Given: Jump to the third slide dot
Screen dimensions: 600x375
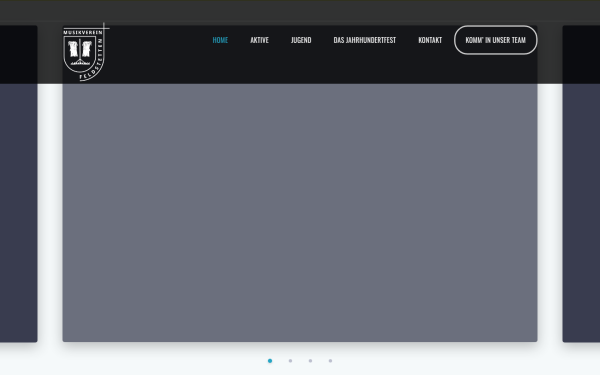Looking at the screenshot, I should click(310, 361).
